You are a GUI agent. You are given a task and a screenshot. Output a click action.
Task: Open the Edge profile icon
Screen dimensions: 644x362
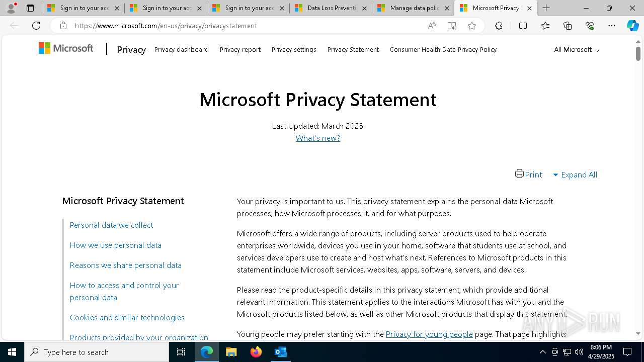pyautogui.click(x=11, y=8)
